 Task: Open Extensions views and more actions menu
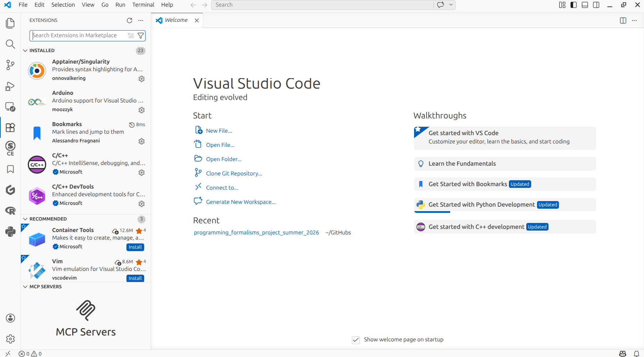[141, 20]
